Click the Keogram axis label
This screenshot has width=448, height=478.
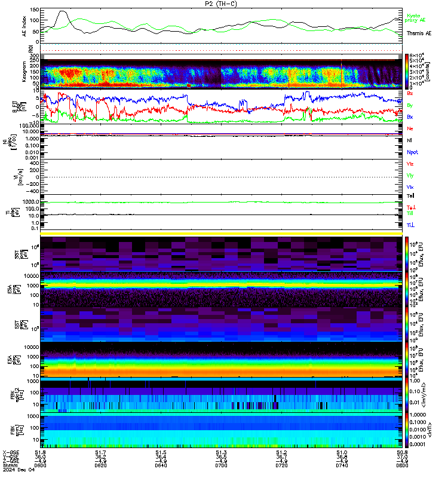click(x=24, y=72)
